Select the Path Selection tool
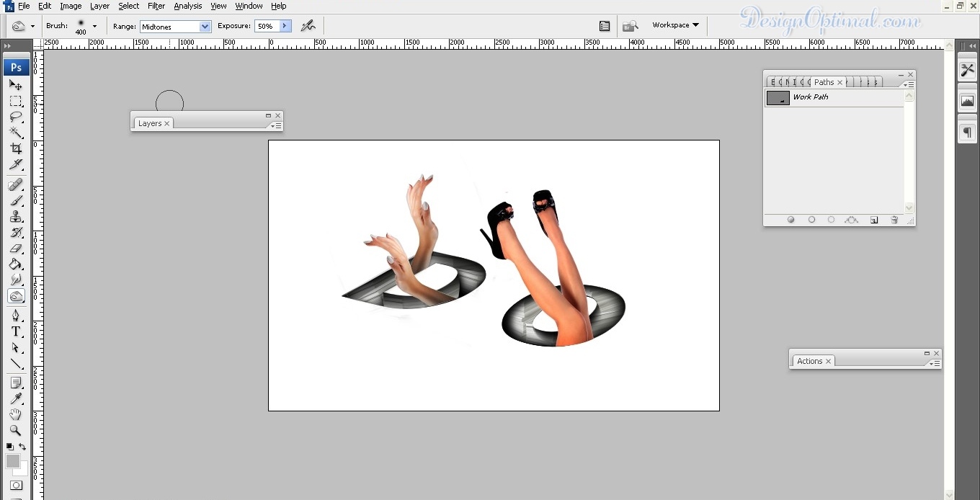The height and width of the screenshot is (500, 980). click(16, 347)
